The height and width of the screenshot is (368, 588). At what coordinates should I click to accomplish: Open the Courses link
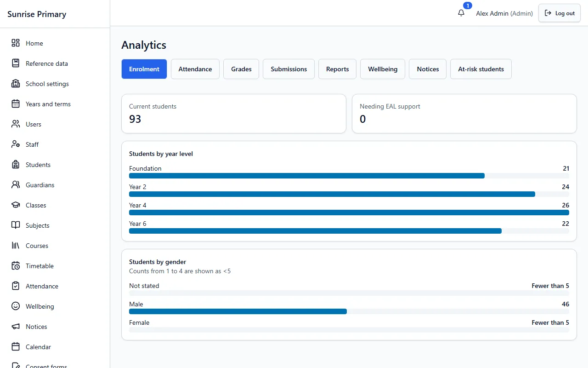point(55,245)
